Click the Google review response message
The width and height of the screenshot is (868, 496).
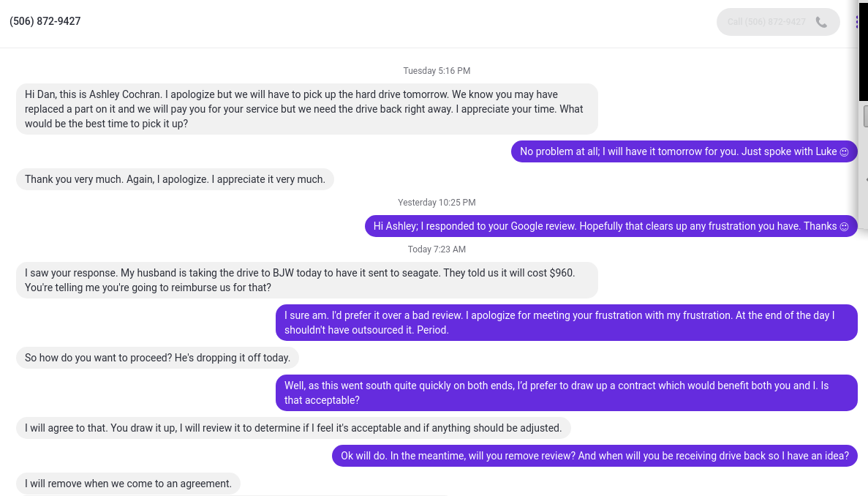[x=611, y=226]
